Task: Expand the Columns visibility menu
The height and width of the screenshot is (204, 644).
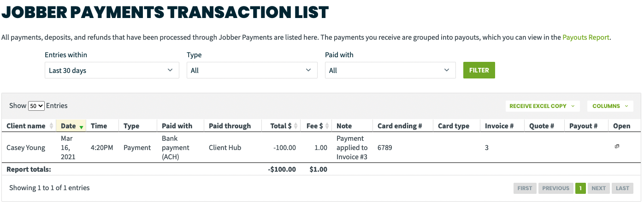Action: pos(610,106)
